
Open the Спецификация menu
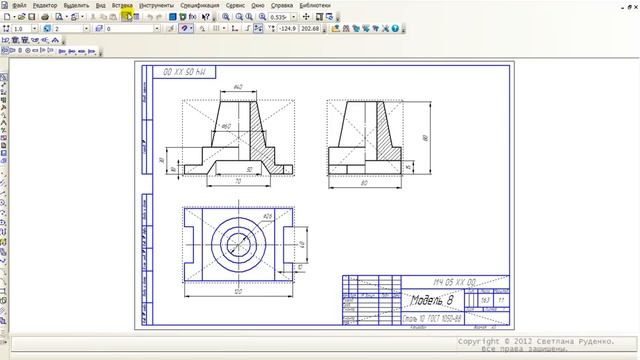click(x=200, y=6)
